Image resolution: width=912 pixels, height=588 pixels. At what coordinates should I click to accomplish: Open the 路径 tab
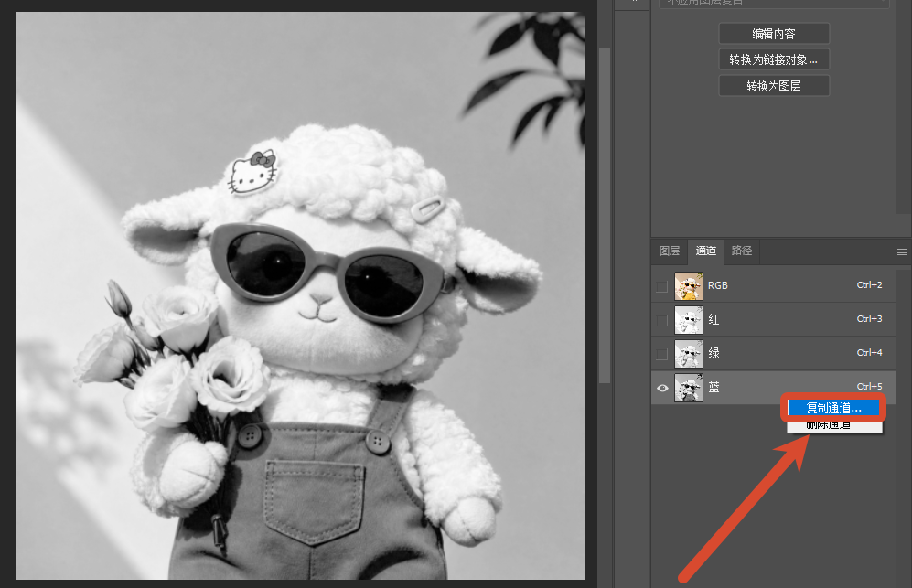tap(742, 251)
